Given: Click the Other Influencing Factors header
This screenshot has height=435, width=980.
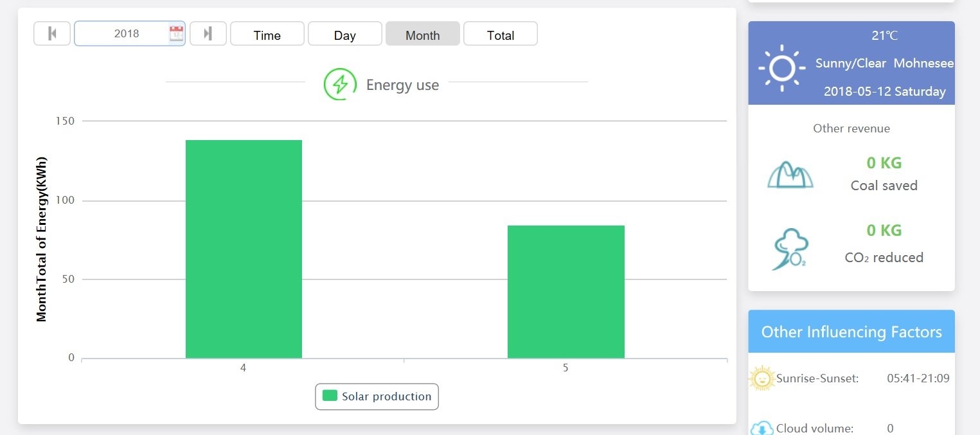Looking at the screenshot, I should pyautogui.click(x=851, y=332).
